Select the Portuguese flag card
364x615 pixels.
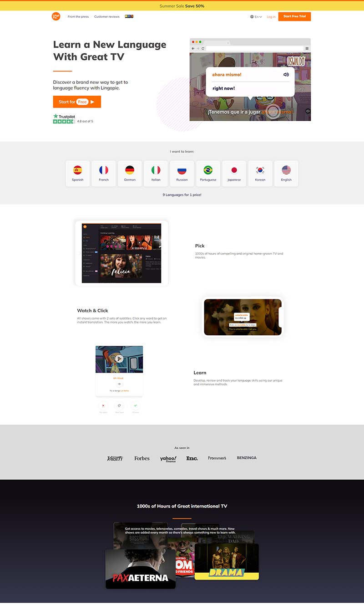pyautogui.click(x=208, y=174)
